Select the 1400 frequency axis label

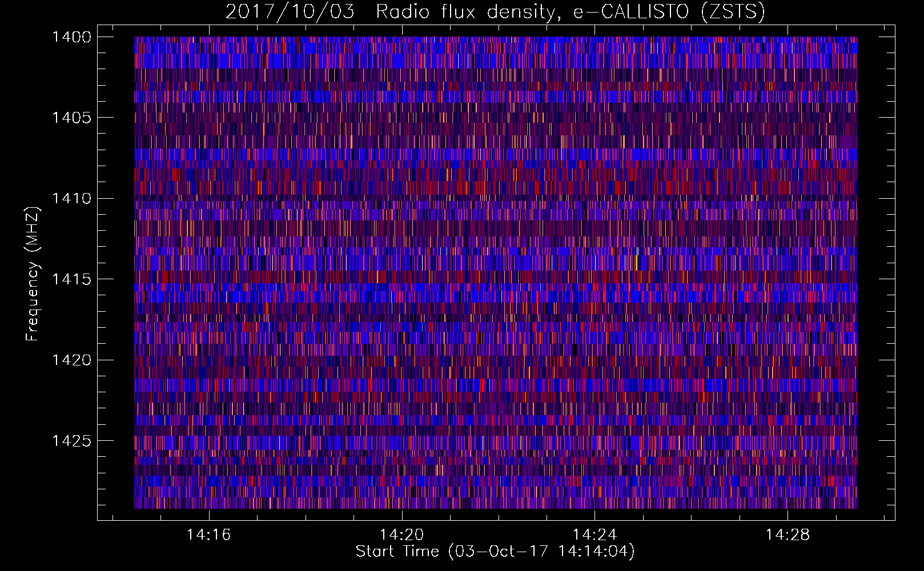(x=71, y=37)
